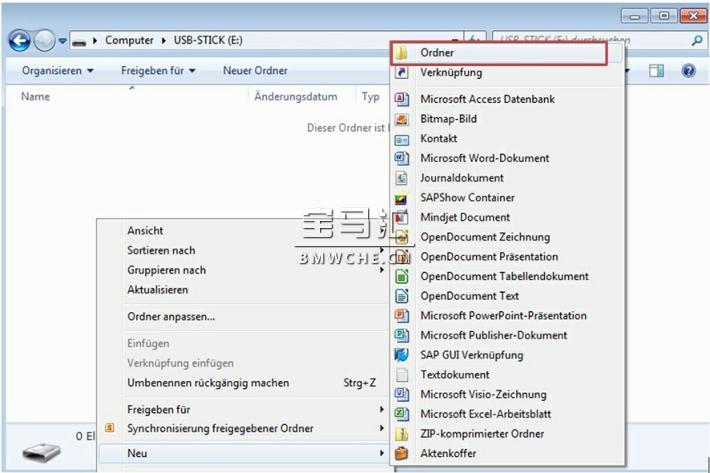Sort by the Änderungsdatum column header

click(x=296, y=96)
